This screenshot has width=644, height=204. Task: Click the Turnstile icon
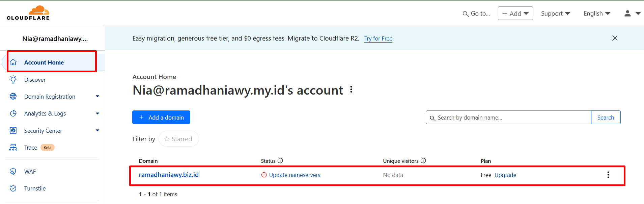[x=13, y=188]
